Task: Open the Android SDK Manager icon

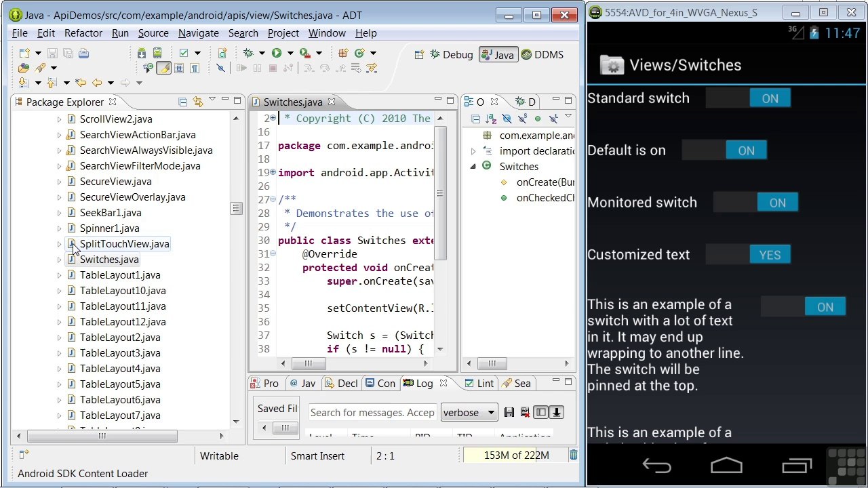Action: pos(141,53)
